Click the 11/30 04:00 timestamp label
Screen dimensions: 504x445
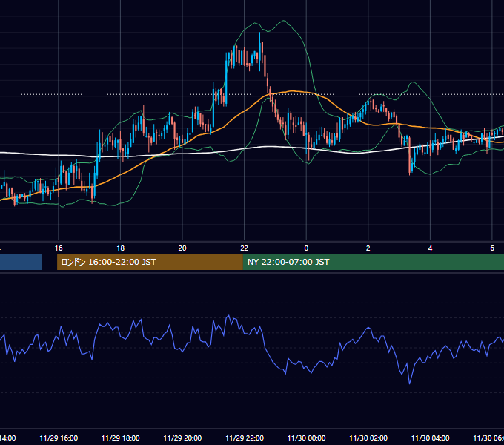430,438
